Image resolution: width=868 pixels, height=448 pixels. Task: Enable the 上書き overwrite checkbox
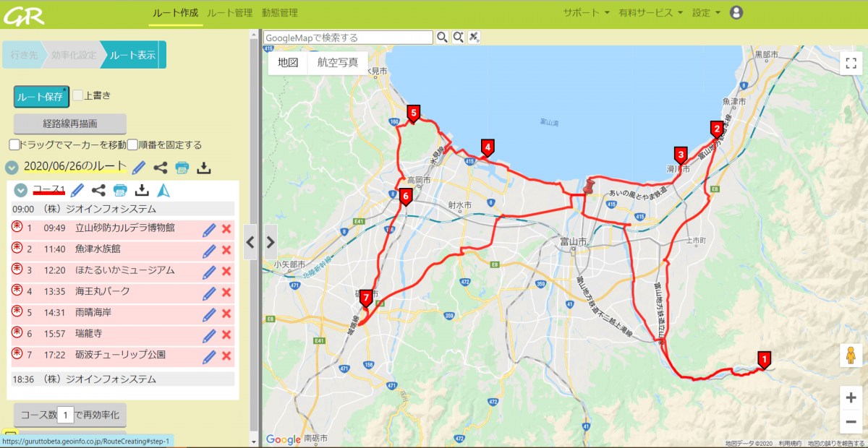pos(78,95)
